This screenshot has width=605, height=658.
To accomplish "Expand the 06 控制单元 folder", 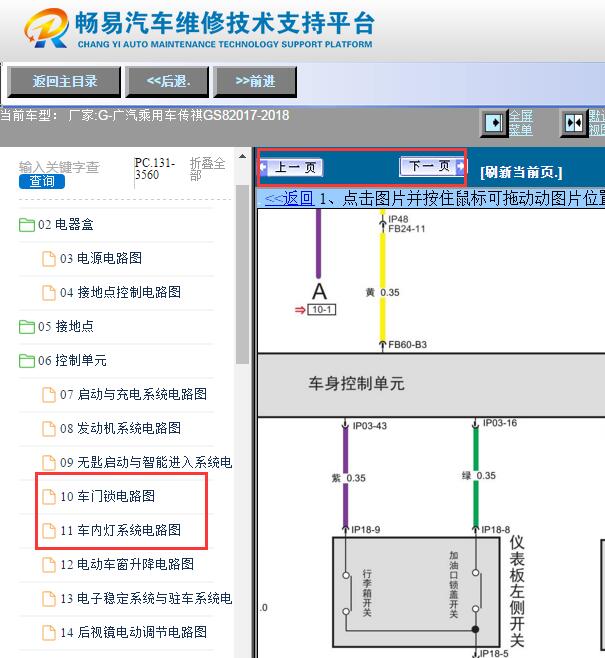I will [x=72, y=360].
